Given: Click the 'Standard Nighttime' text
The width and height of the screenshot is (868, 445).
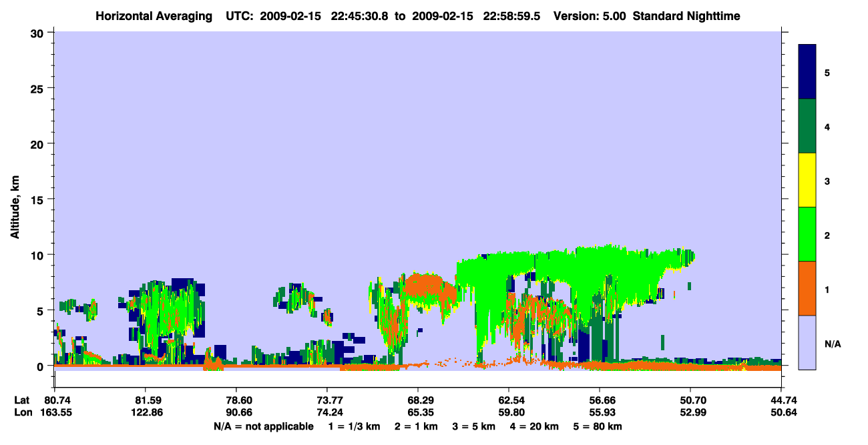Looking at the screenshot, I should pyautogui.click(x=685, y=16).
